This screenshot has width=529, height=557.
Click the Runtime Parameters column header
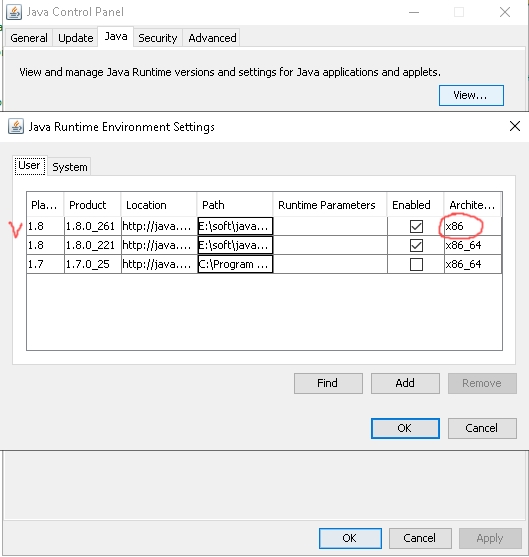pos(330,205)
